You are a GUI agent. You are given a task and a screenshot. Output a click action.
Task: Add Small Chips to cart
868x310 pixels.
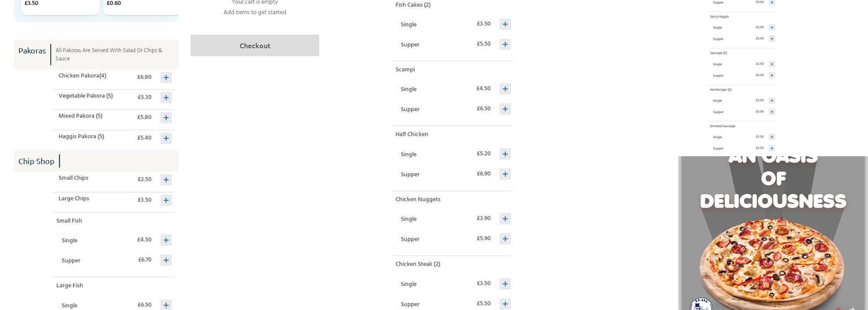(x=166, y=180)
